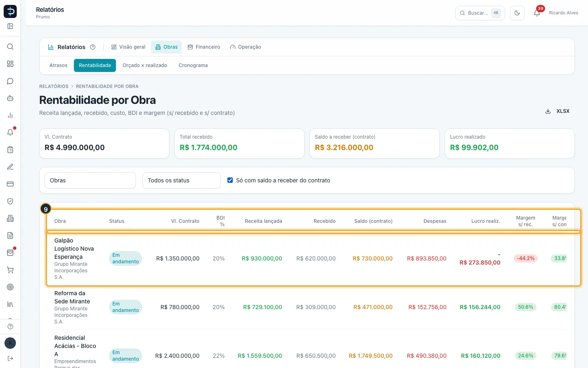The image size is (588, 368).
Task: Export report with XLSX button
Action: pos(558,111)
